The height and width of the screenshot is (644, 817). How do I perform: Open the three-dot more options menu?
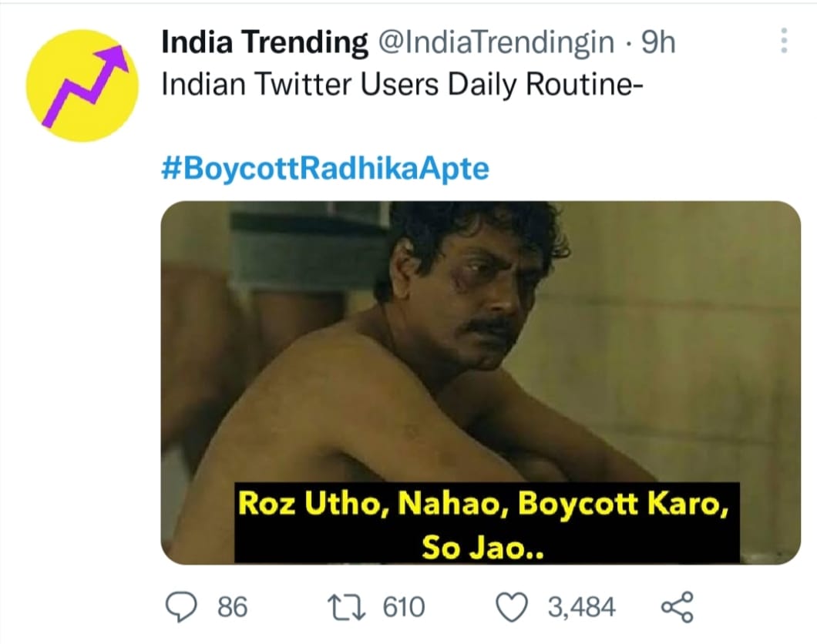coord(785,42)
